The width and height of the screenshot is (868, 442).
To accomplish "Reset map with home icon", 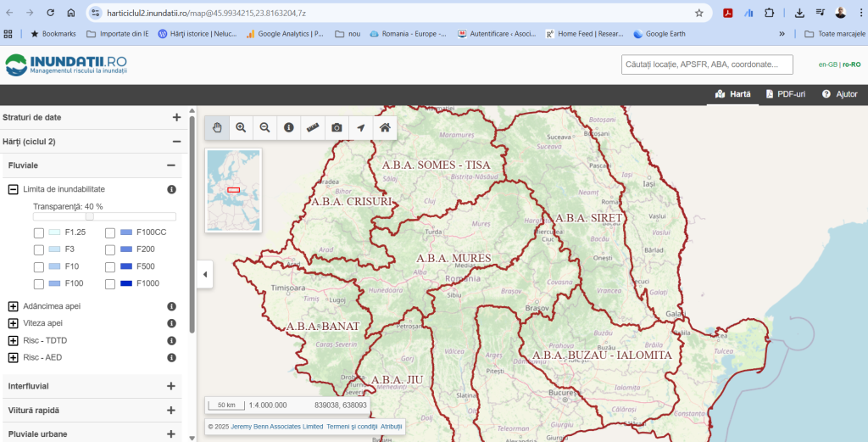I will click(385, 127).
